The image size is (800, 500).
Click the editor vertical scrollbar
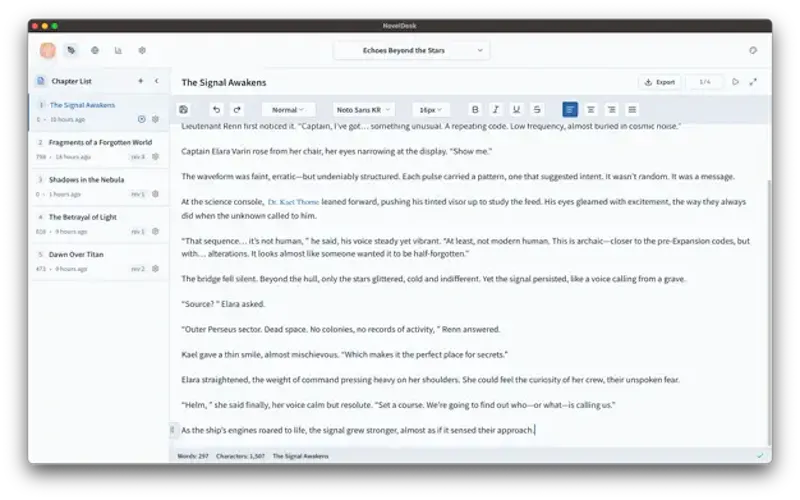tap(769, 311)
